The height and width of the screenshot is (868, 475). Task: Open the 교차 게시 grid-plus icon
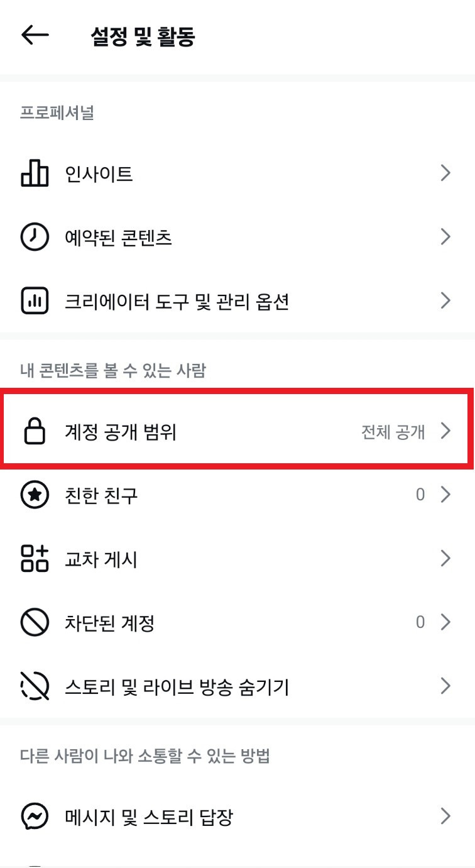(35, 559)
